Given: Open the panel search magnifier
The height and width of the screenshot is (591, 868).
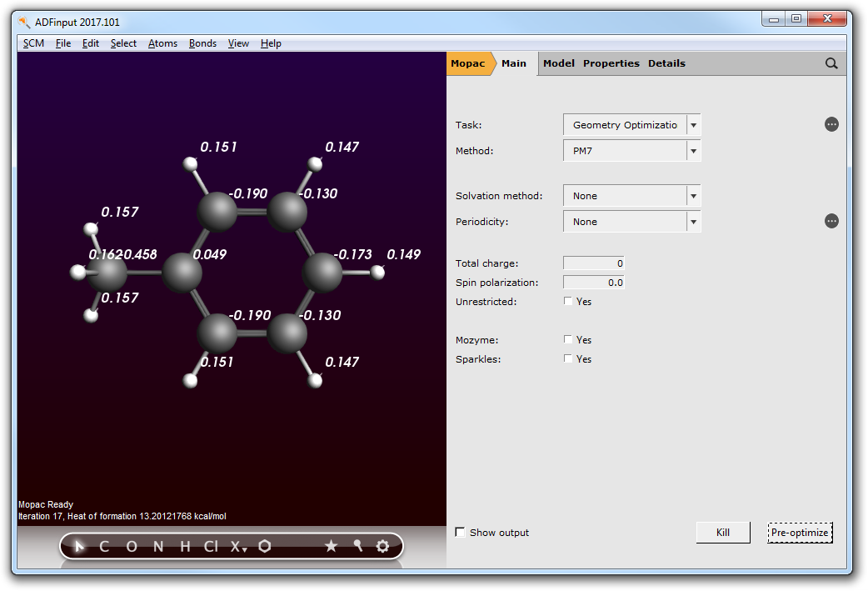Looking at the screenshot, I should click(831, 63).
